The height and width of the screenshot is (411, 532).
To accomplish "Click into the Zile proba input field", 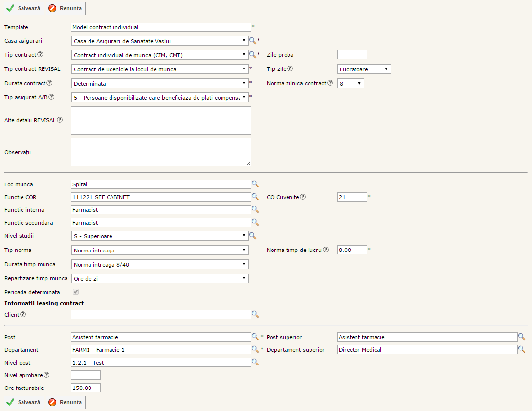I will tap(352, 55).
